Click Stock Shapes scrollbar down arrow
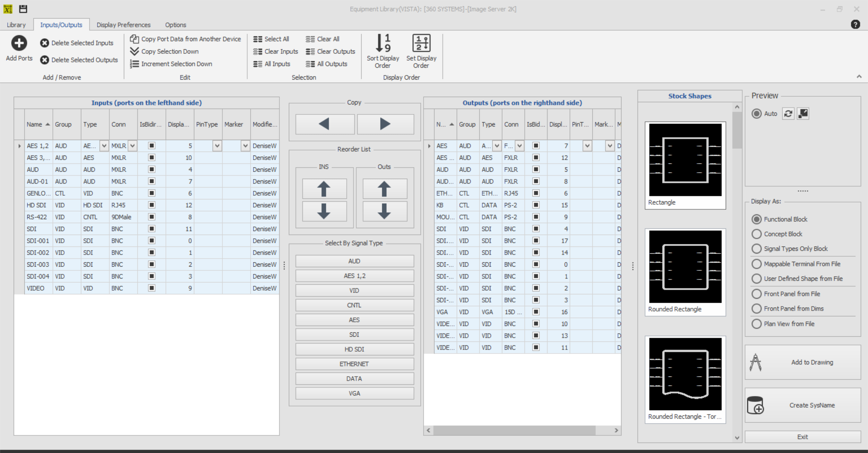Viewport: 868px width, 453px height. pyautogui.click(x=737, y=438)
